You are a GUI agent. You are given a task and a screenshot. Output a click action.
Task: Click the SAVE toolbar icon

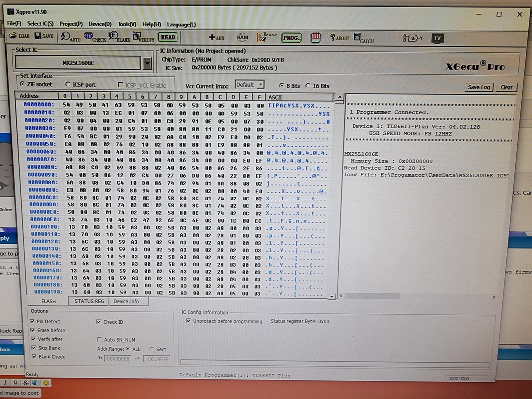click(44, 36)
